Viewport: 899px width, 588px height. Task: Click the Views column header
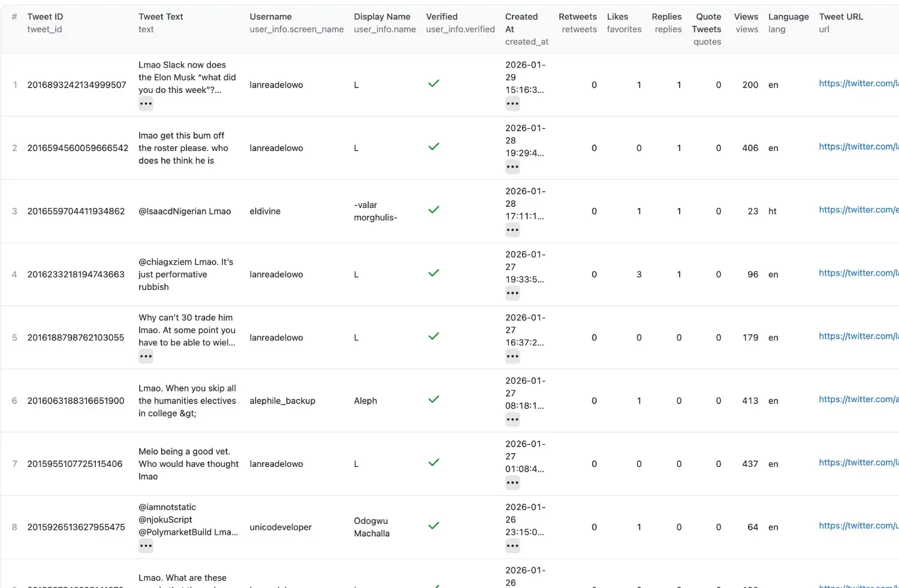pyautogui.click(x=746, y=17)
